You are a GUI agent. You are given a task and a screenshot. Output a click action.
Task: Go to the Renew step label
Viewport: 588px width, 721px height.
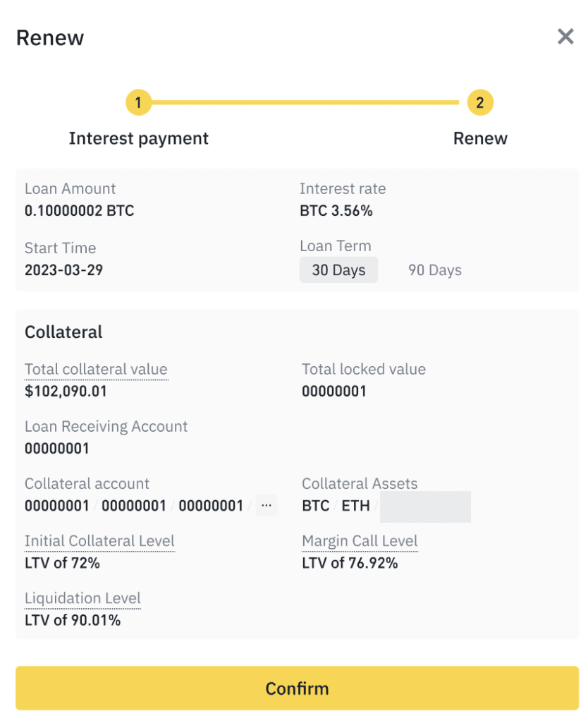(479, 138)
